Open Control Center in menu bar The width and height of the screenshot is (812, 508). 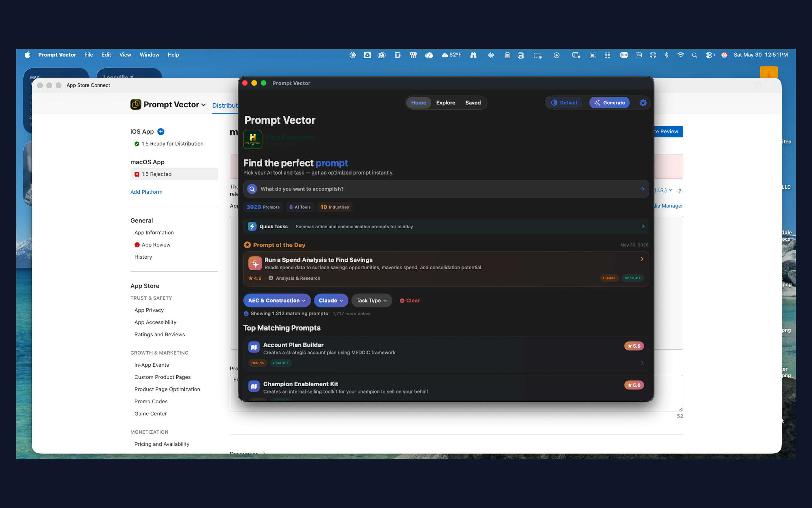tap(709, 55)
